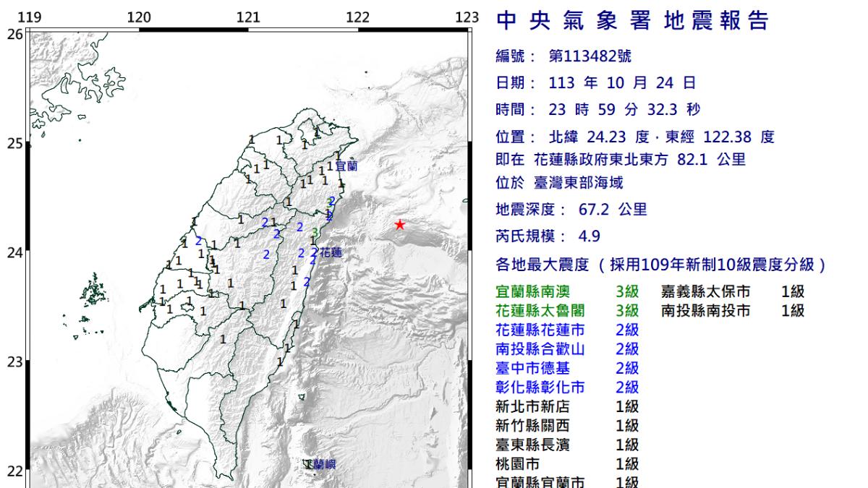The height and width of the screenshot is (488, 868).
Task: Select the row 南投縣南投市 1級
Action: click(x=733, y=311)
